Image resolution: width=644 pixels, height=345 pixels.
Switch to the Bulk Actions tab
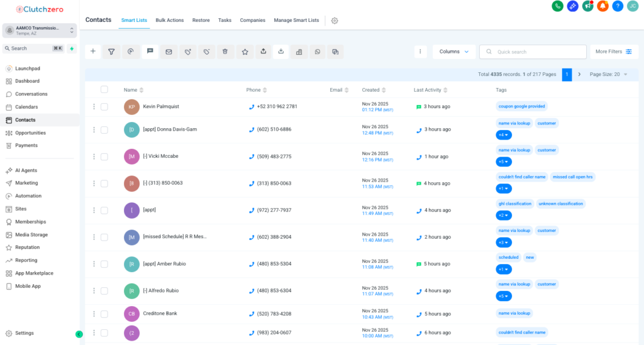(x=170, y=20)
